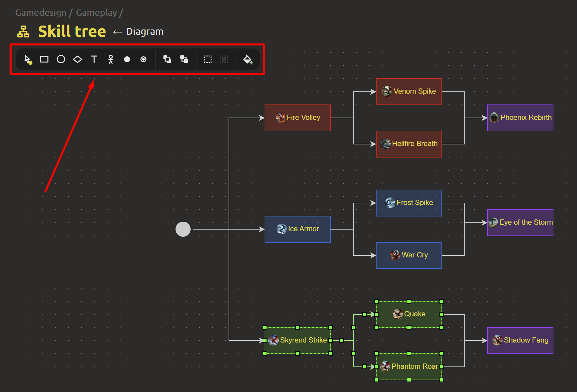This screenshot has width=577, height=392.
Task: Select the Fire Volley node
Action: coord(297,118)
